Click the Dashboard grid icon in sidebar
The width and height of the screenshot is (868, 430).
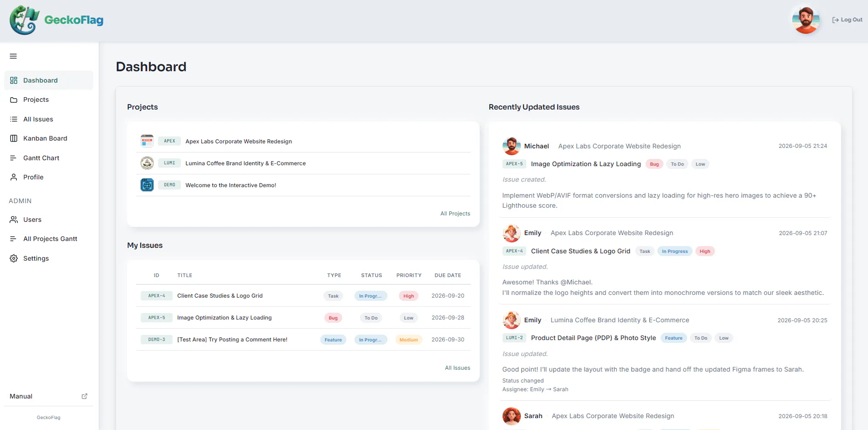(x=14, y=80)
